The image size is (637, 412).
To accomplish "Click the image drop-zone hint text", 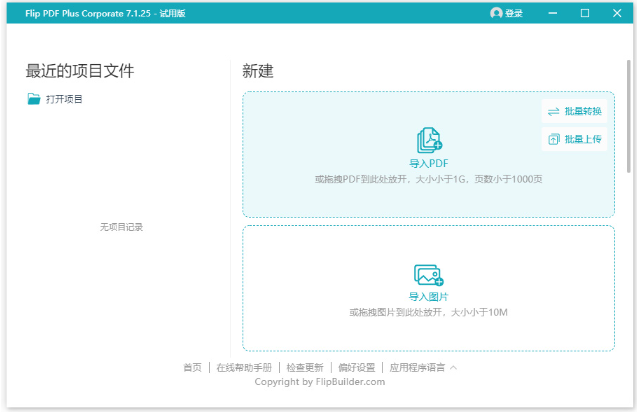I will tap(429, 312).
